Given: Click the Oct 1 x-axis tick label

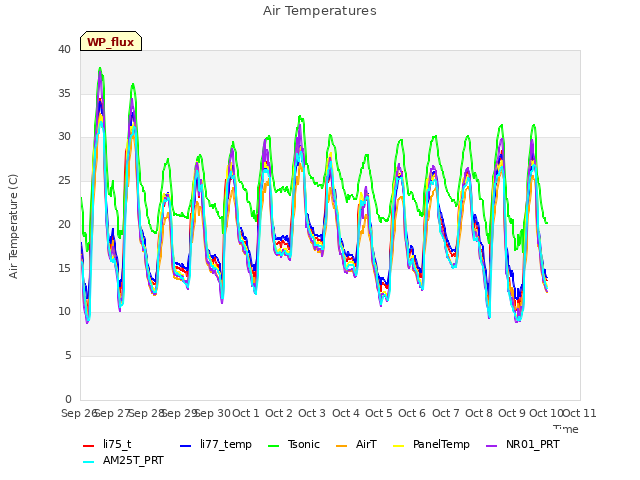Looking at the screenshot, I should [x=246, y=413].
